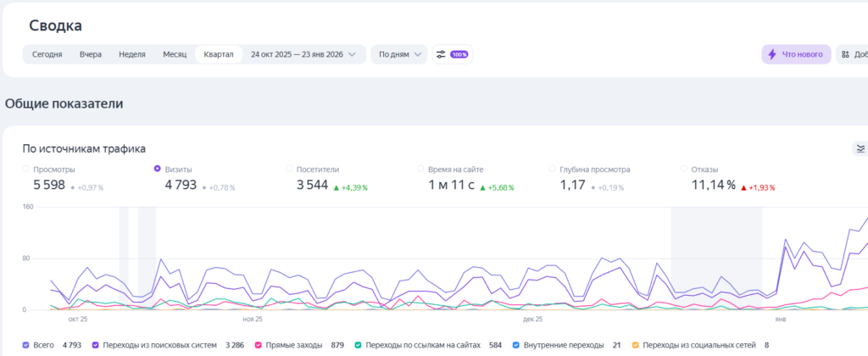Select the Месяц period tab
The width and height of the screenshot is (868, 356).
[x=175, y=54]
